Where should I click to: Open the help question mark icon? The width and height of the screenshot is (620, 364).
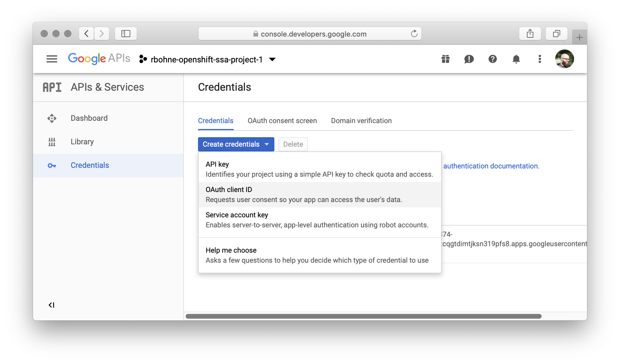(x=492, y=59)
